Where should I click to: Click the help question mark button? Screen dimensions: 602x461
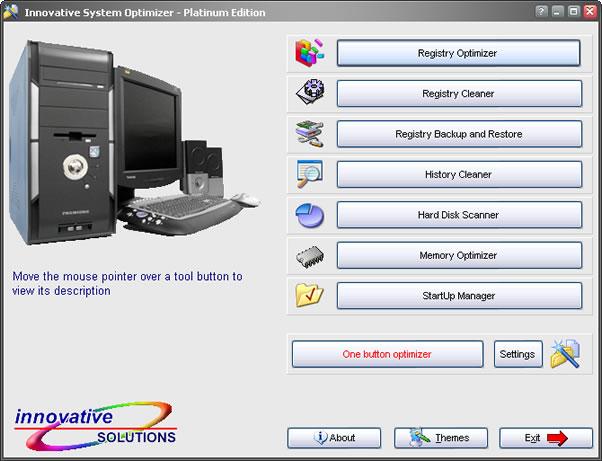tap(541, 11)
